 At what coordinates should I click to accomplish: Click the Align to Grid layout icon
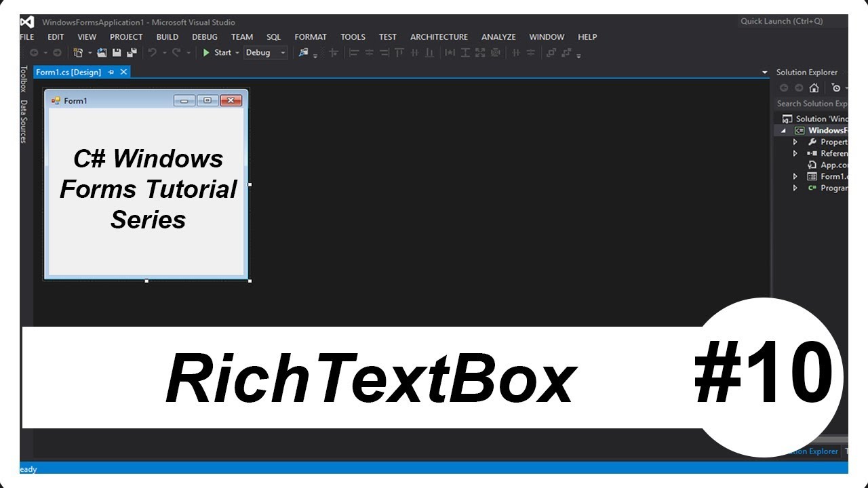[334, 53]
